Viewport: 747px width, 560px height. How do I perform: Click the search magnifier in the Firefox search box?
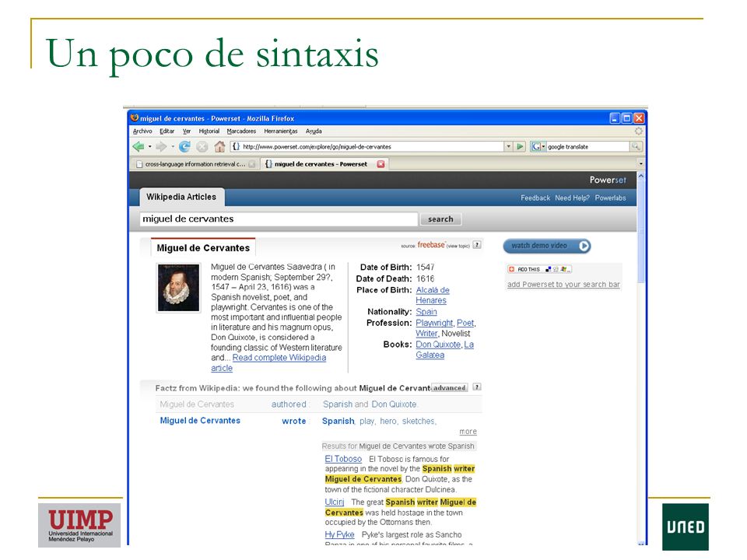[636, 147]
